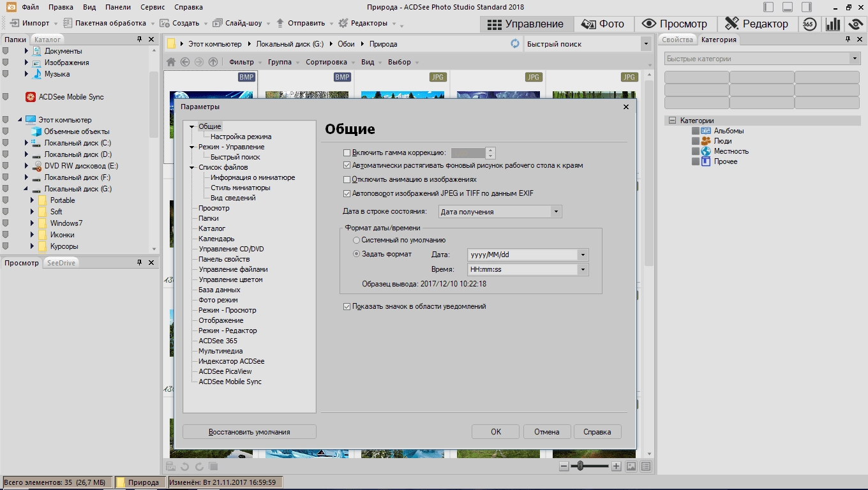This screenshot has height=490, width=868.
Task: Click the Альбомы category icon
Action: click(705, 131)
